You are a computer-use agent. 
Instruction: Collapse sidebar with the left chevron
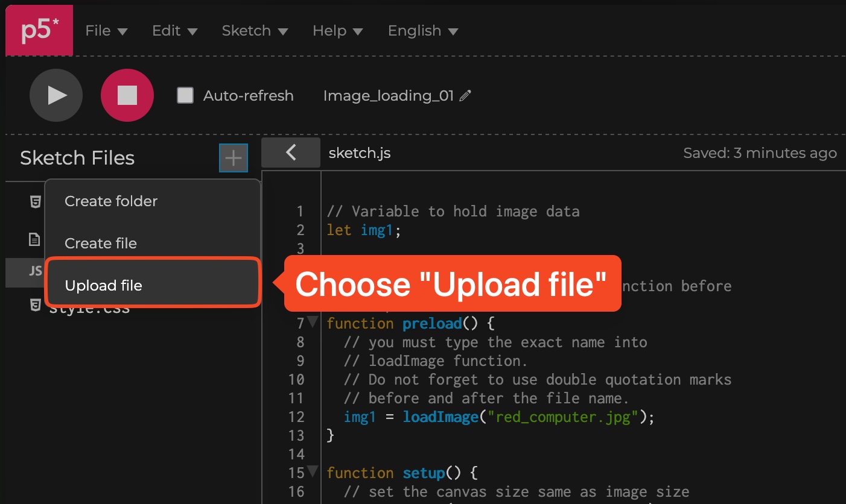click(291, 153)
